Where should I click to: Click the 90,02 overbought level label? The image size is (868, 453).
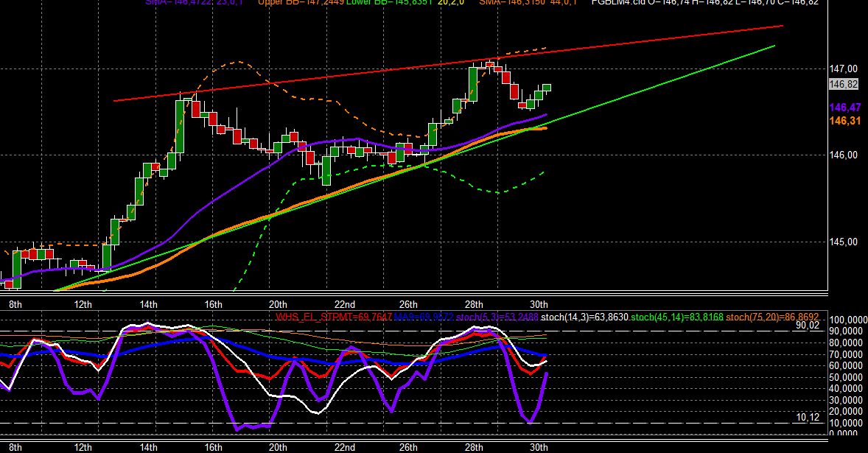(807, 326)
